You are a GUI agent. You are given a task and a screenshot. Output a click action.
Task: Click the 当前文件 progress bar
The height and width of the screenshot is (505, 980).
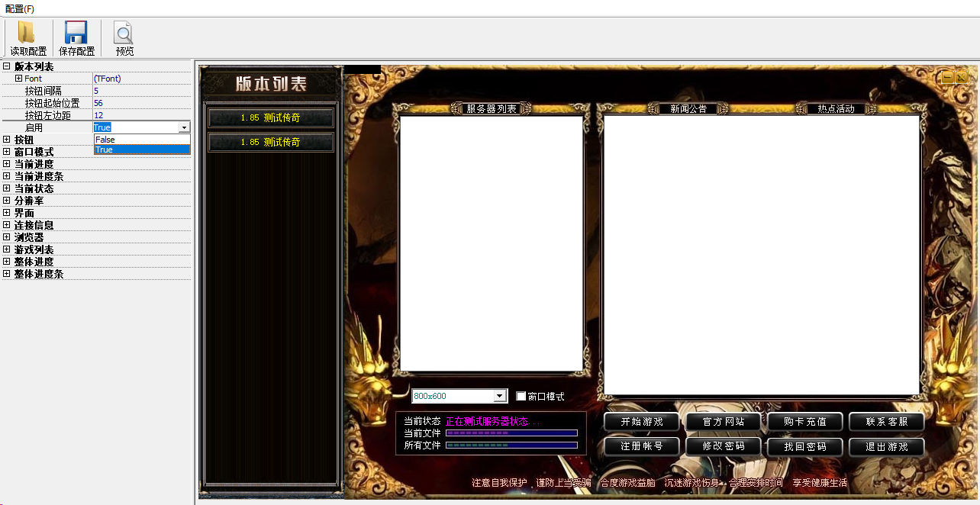click(x=511, y=433)
